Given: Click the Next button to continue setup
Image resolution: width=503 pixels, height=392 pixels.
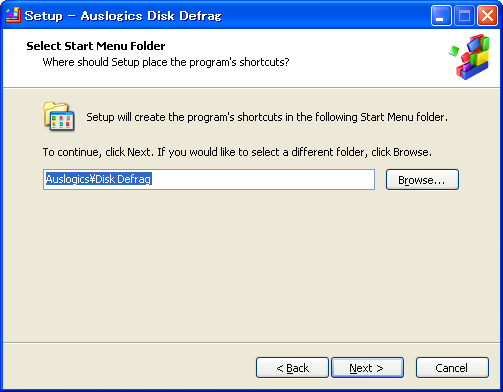Looking at the screenshot, I should coord(367,368).
